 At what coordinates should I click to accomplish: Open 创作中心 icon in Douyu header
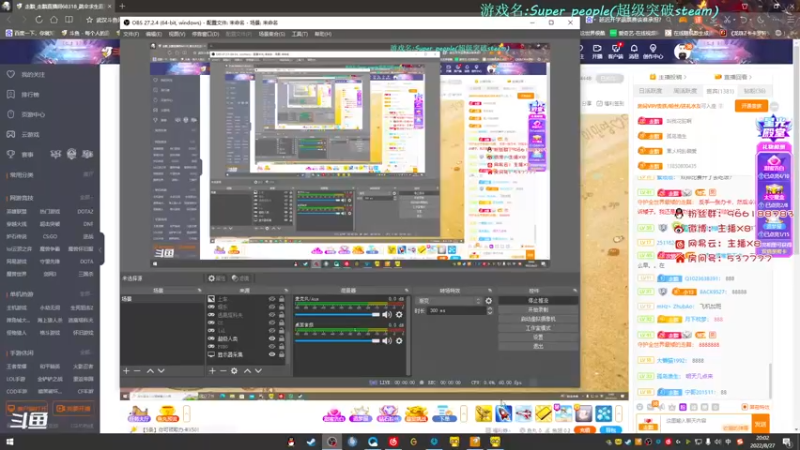(653, 51)
